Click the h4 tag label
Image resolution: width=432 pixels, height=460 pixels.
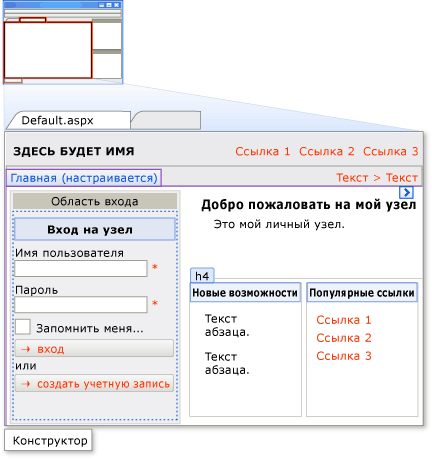pos(202,276)
